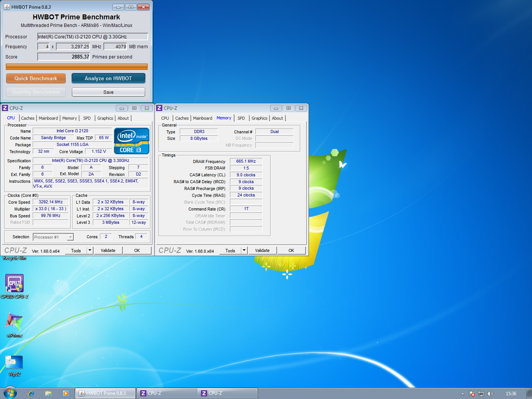Click the Package value Socket 1155 LGA
This screenshot has width=532, height=399.
72,144
